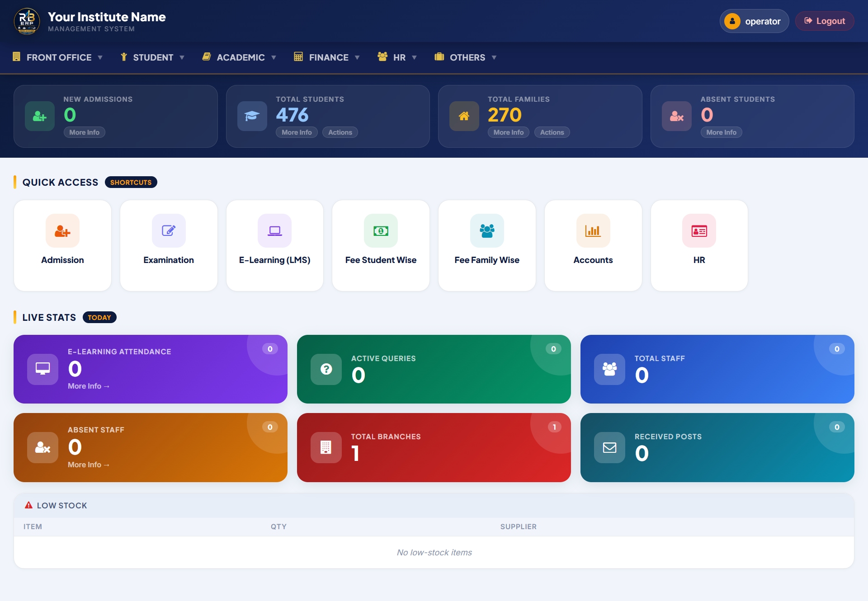Click the operator user avatar icon
Viewport: 868px width, 601px height.
click(x=732, y=21)
